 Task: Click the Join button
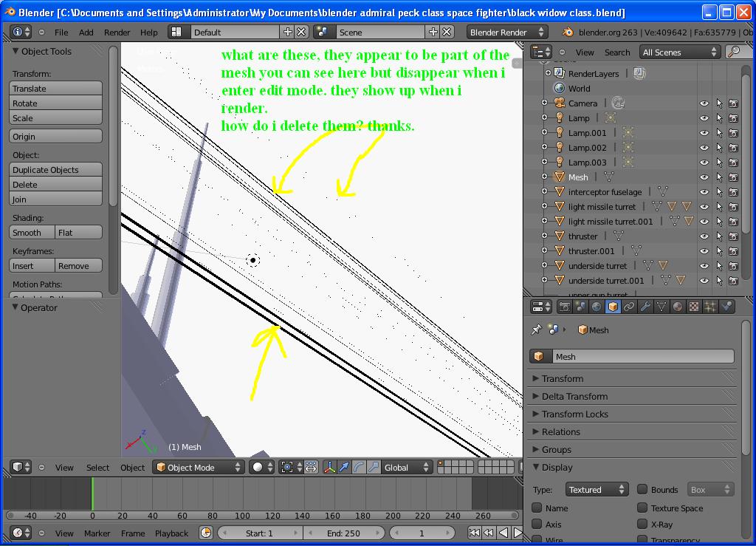point(55,199)
